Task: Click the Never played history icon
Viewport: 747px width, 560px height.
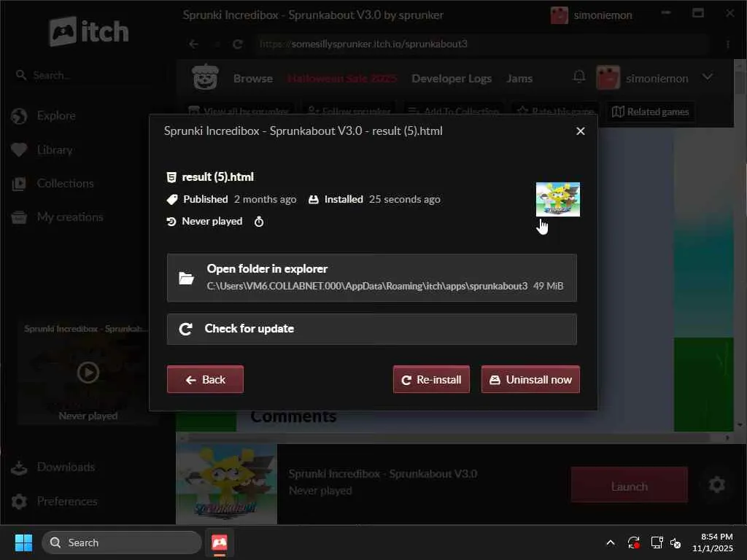Action: point(171,222)
